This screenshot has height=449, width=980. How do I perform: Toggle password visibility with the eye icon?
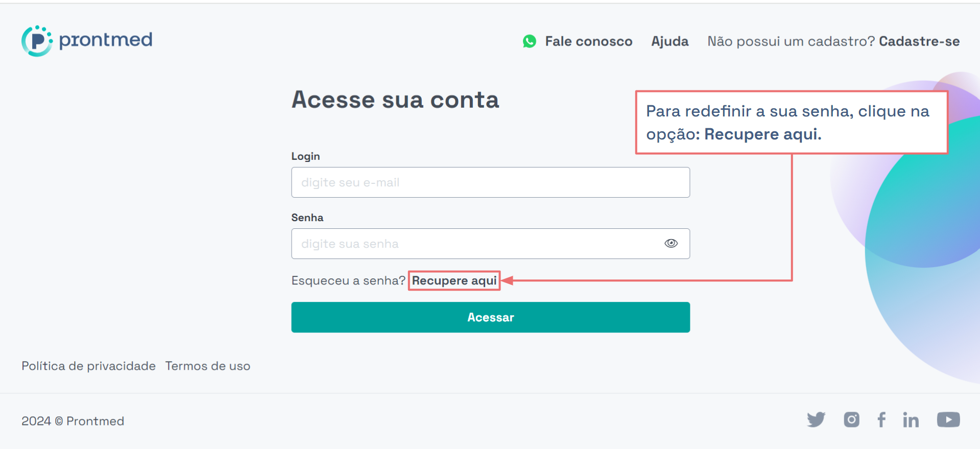tap(671, 243)
